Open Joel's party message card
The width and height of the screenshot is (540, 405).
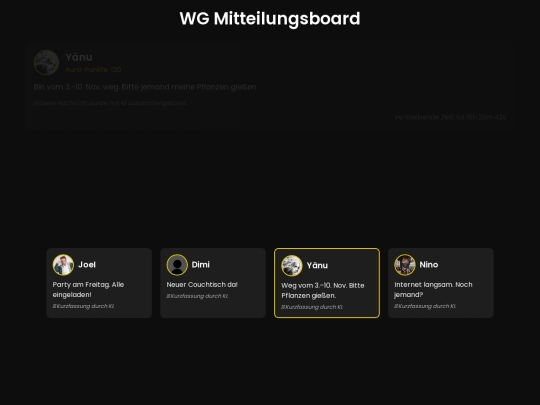99,283
